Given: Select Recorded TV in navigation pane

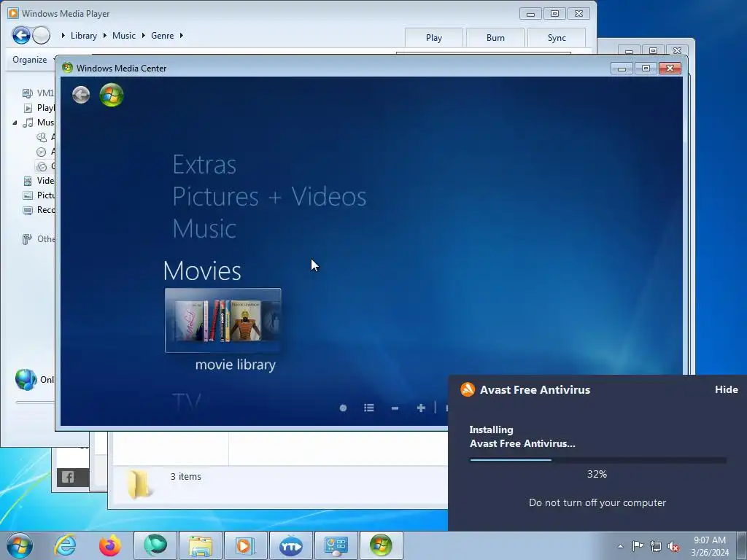Looking at the screenshot, I should pyautogui.click(x=39, y=211).
